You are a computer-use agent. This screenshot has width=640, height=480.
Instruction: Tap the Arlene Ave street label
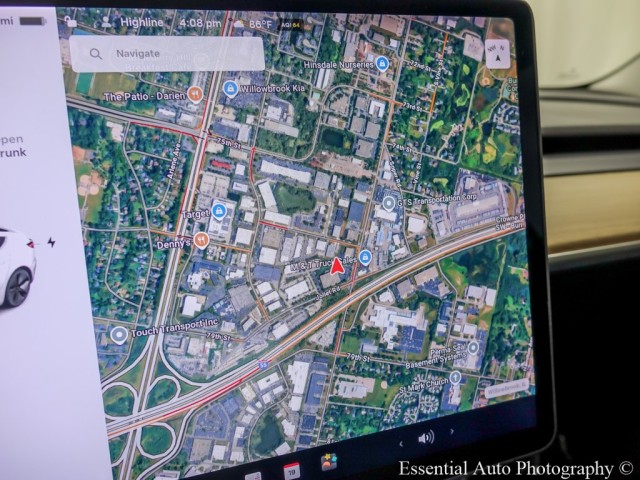173,161
